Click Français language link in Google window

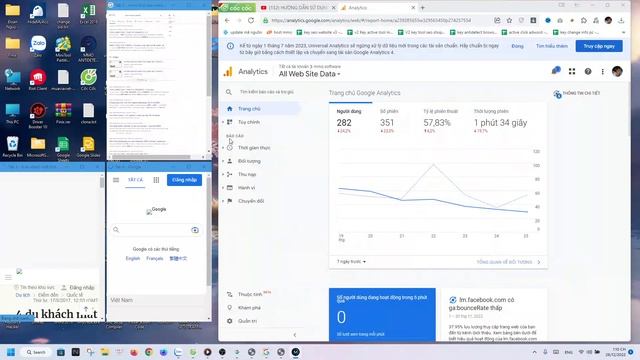(x=155, y=259)
